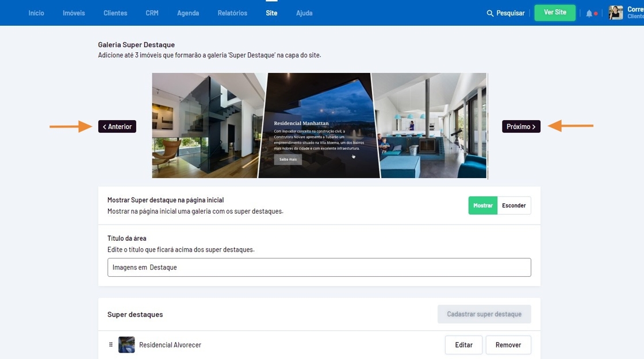Open Relatórios in the top navigation
The image size is (644, 359).
coord(232,13)
